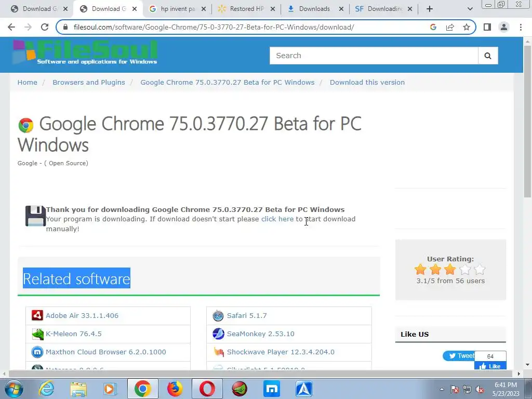Click 'click here' to start download manually
532x399 pixels.
277,219
